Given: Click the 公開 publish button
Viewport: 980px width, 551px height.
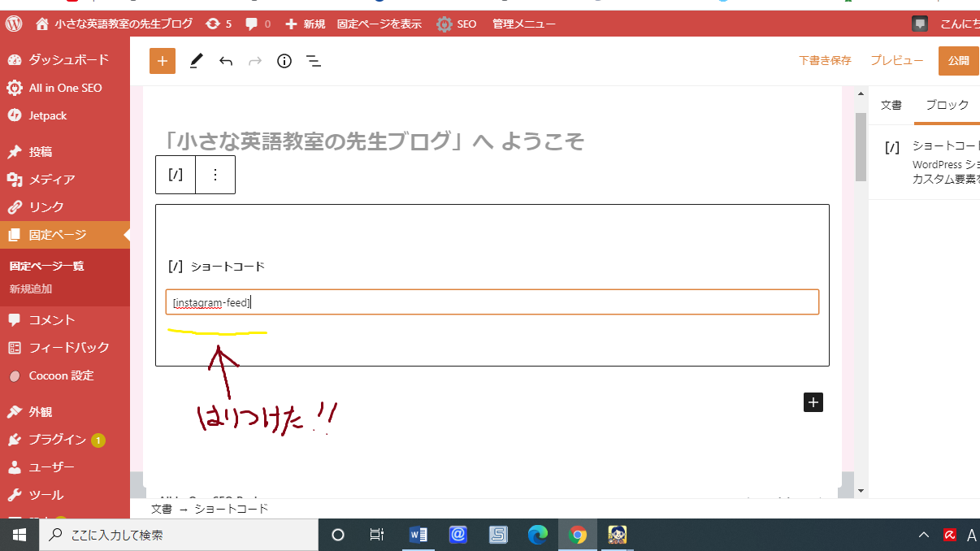Looking at the screenshot, I should tap(959, 61).
